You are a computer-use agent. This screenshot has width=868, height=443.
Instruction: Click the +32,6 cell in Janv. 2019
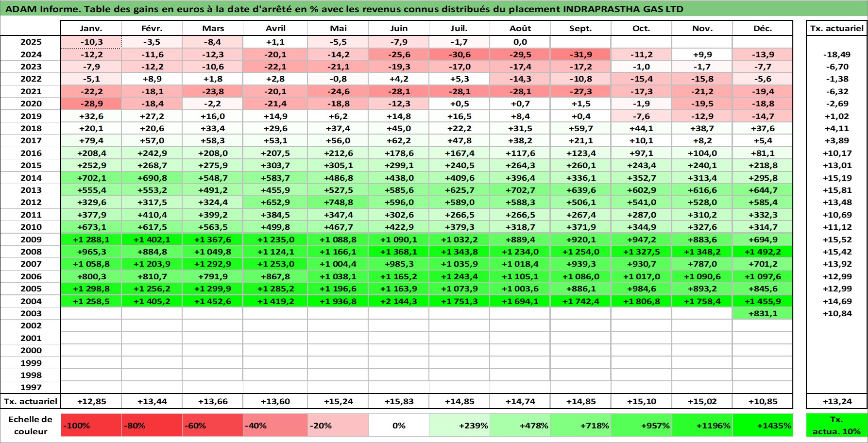91,116
